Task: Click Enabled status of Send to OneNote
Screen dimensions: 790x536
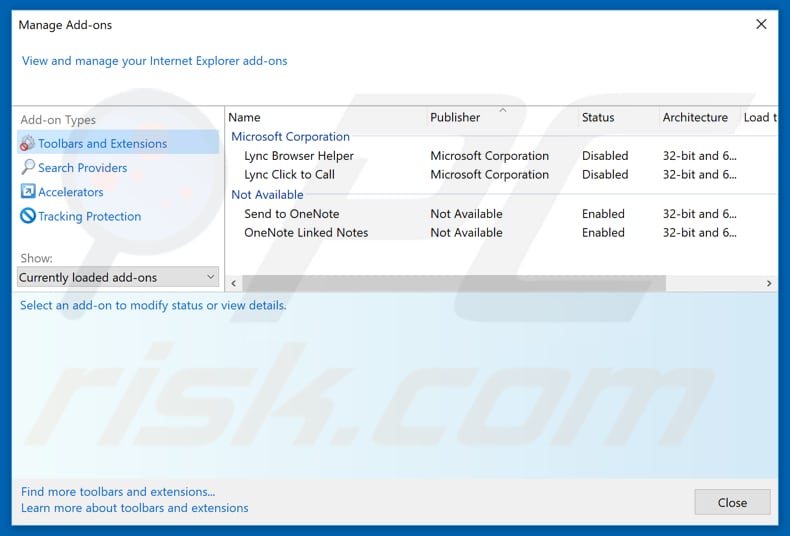Action: [603, 214]
